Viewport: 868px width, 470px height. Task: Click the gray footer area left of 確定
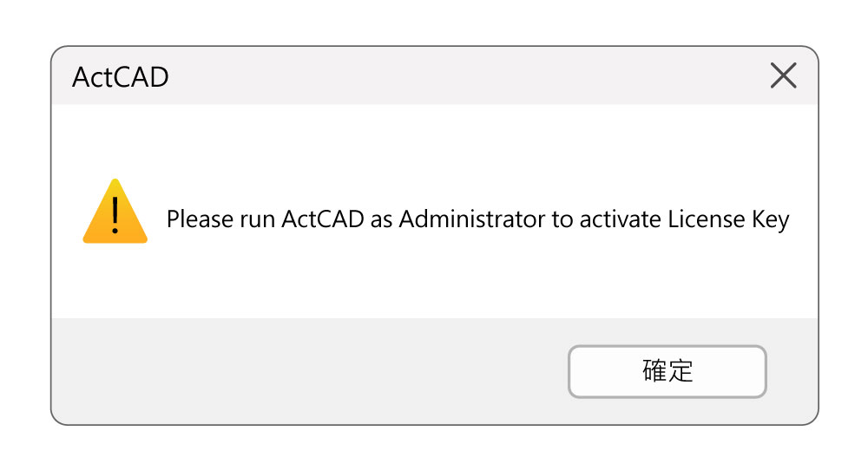click(x=304, y=371)
